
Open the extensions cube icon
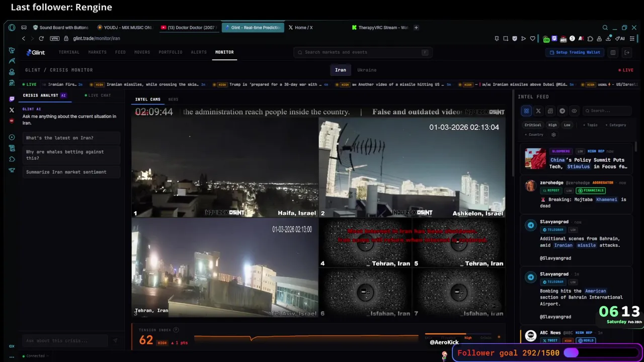coord(590,38)
